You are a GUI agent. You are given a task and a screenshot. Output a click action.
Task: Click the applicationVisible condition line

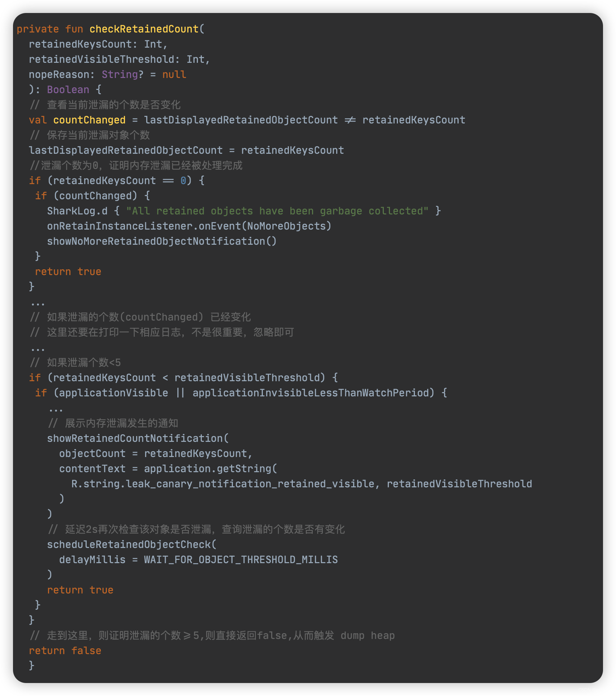[x=241, y=393]
